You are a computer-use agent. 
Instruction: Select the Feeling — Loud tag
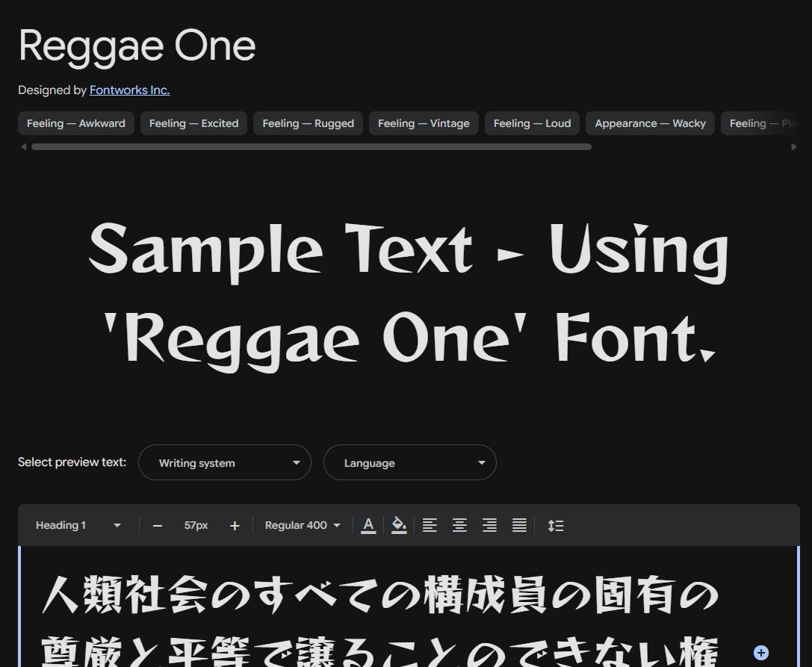[x=532, y=123]
